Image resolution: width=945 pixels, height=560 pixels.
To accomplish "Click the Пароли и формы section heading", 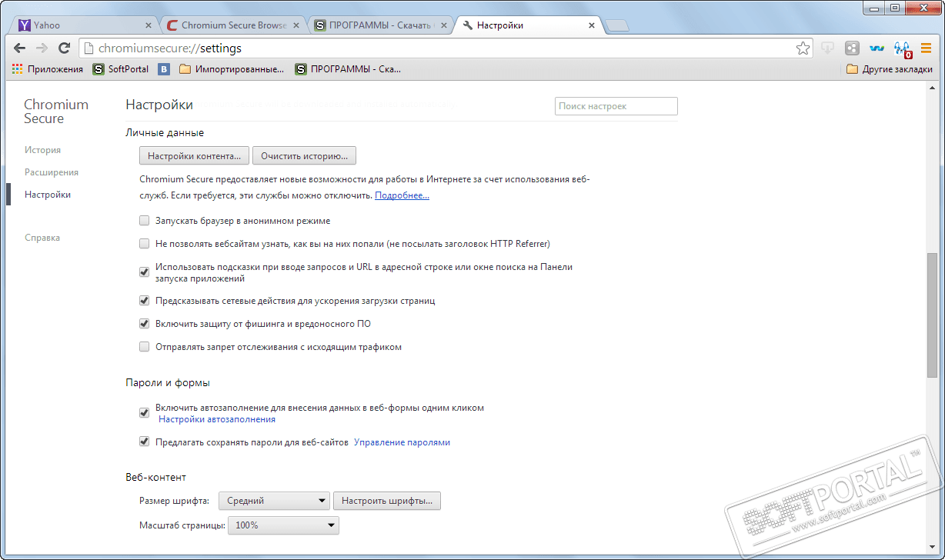I will (x=168, y=382).
